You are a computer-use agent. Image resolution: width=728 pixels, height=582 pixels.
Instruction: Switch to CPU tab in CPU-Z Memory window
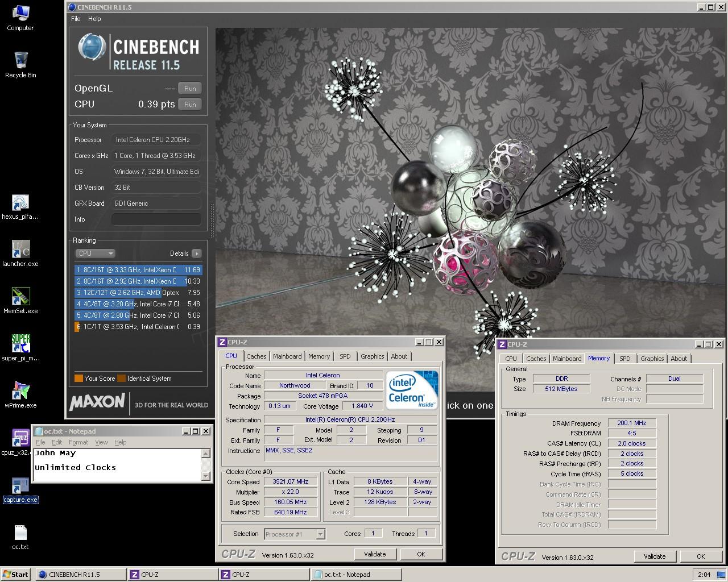click(x=511, y=359)
